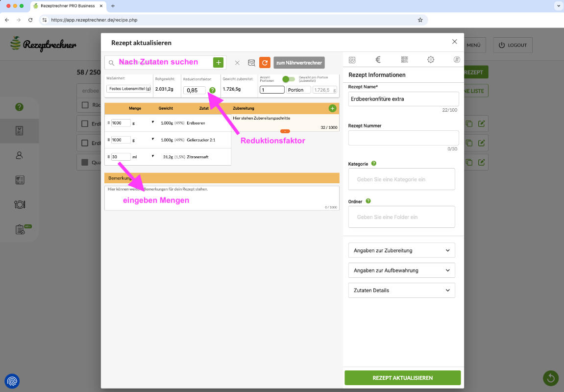The width and height of the screenshot is (564, 392).
Task: Click the zum Nährwertrechner button
Action: click(x=299, y=63)
